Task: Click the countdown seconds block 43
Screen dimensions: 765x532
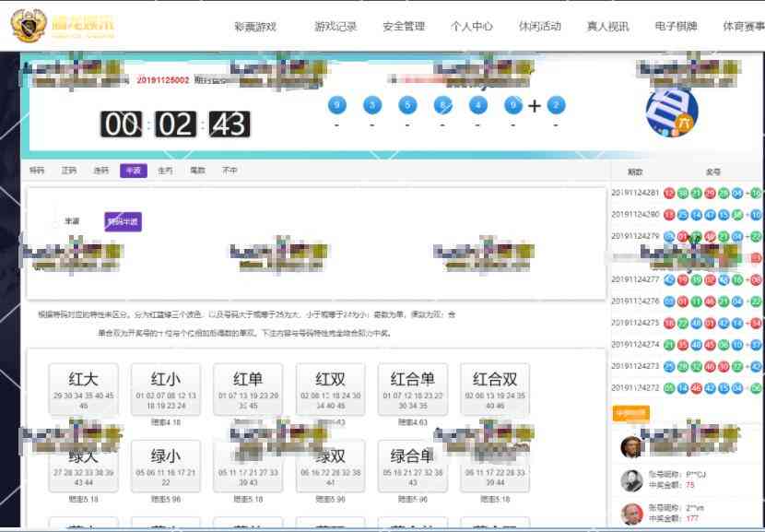Action: 229,124
